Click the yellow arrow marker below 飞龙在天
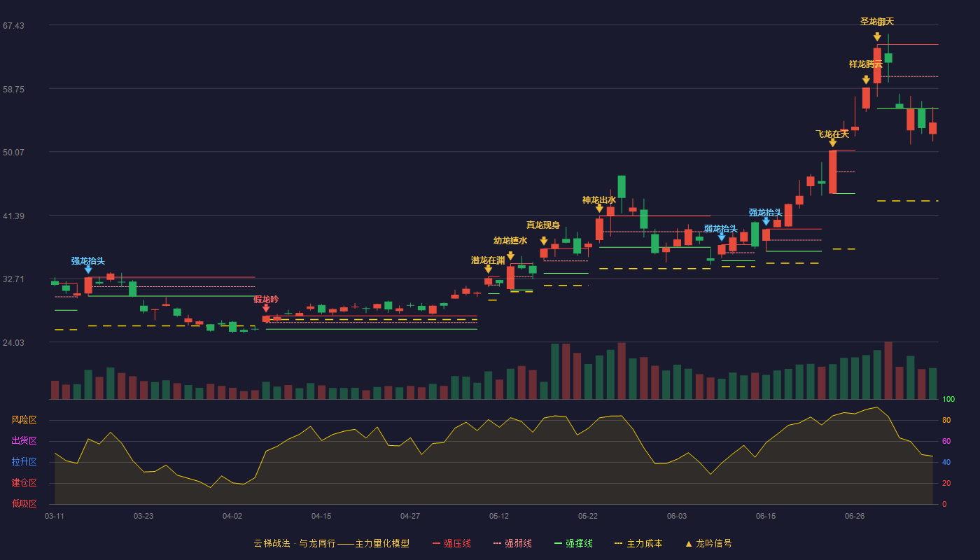 tap(832, 143)
